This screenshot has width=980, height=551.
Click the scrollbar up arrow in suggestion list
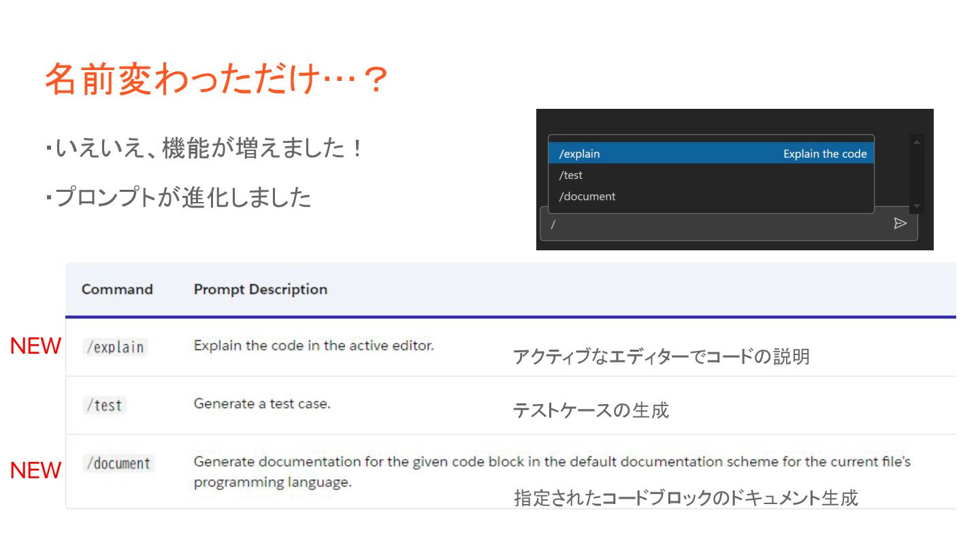click(917, 142)
